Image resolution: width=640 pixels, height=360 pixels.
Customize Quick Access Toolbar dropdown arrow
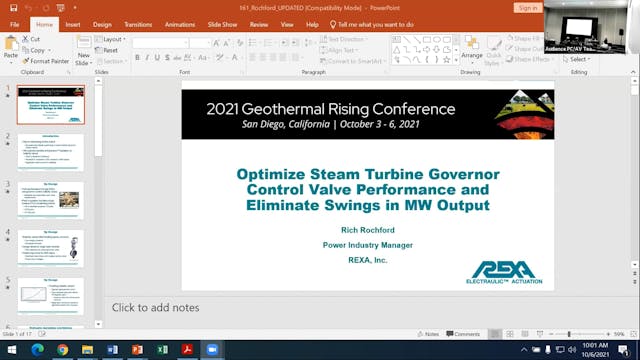click(75, 8)
